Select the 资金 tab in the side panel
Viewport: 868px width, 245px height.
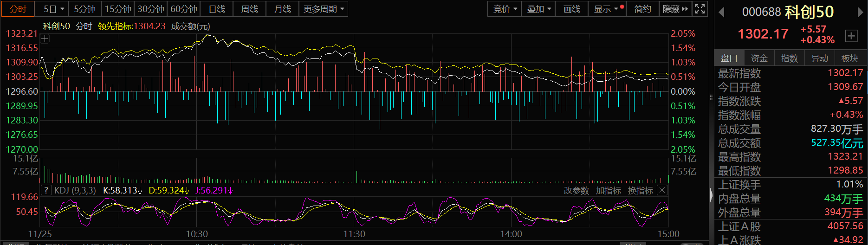[x=759, y=58]
